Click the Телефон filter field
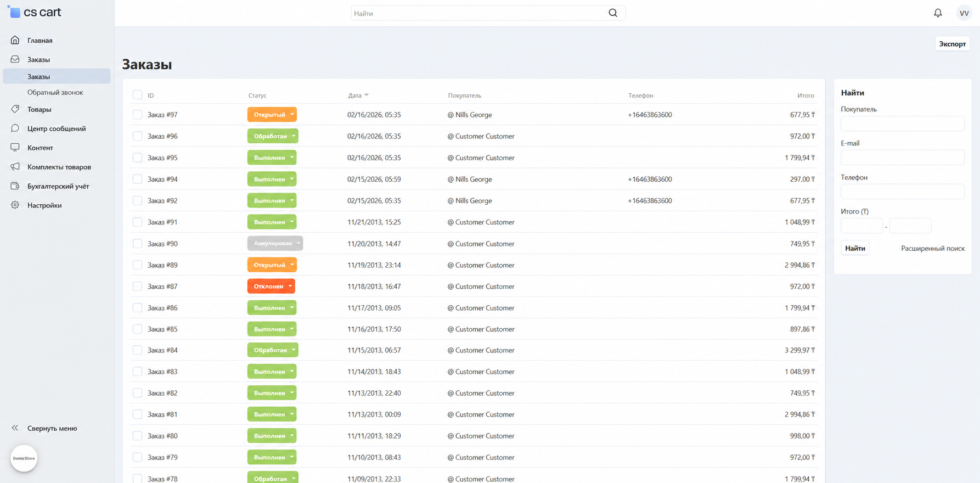The height and width of the screenshot is (483, 980). (x=903, y=192)
